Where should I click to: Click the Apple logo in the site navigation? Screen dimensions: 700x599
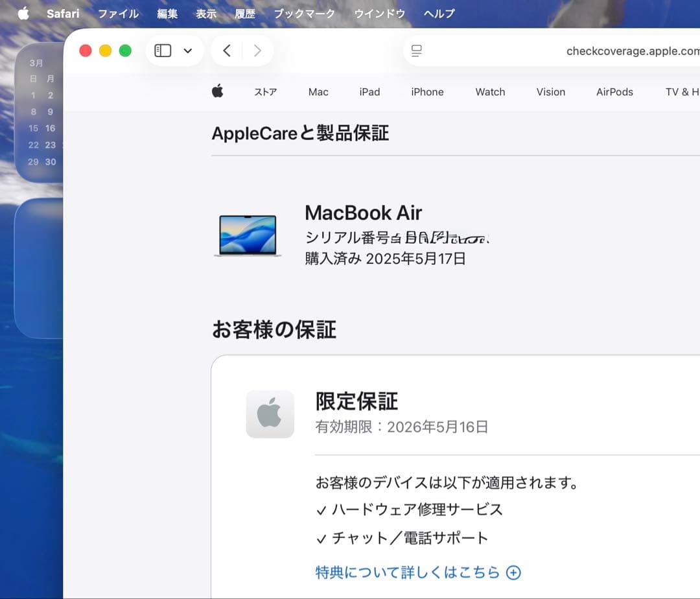coord(218,91)
